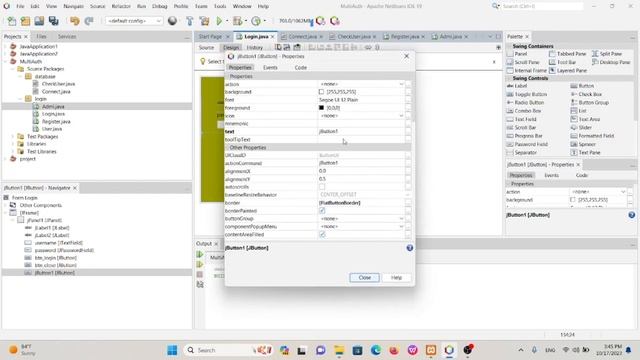
Task: Click the foreground black color swatch
Action: point(321,108)
